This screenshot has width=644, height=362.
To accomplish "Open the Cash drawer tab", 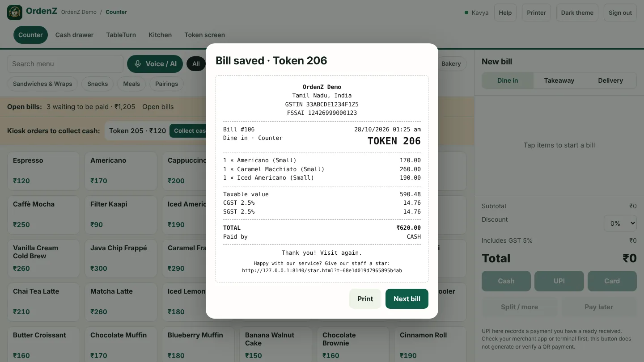I will (x=74, y=35).
